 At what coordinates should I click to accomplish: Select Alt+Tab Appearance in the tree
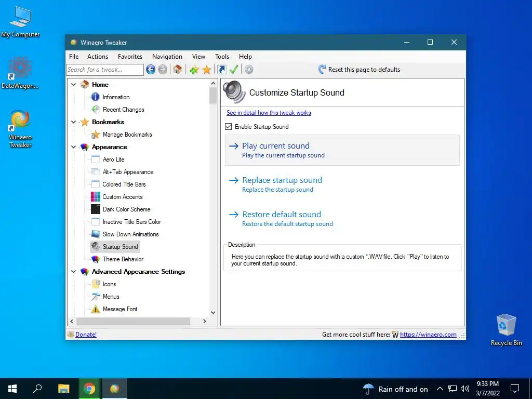[x=128, y=172]
